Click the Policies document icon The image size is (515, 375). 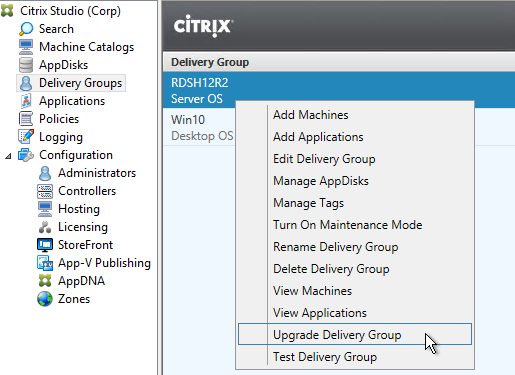(26, 119)
